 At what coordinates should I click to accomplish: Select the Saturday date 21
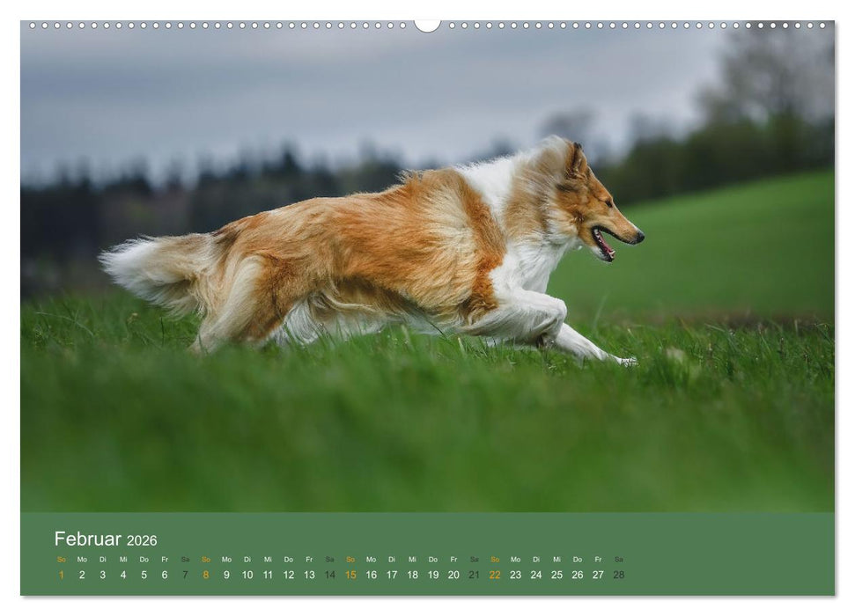[473, 574]
